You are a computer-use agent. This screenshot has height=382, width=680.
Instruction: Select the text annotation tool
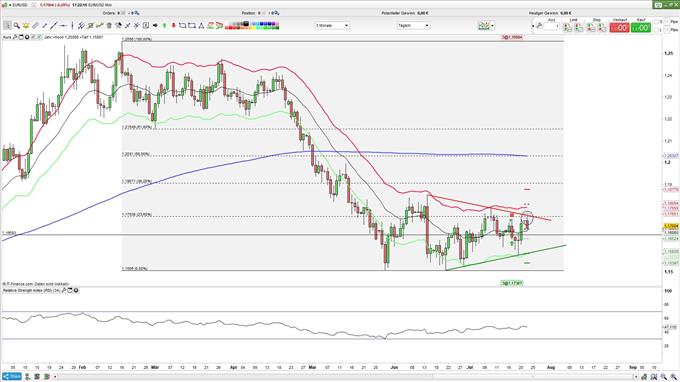click(146, 26)
